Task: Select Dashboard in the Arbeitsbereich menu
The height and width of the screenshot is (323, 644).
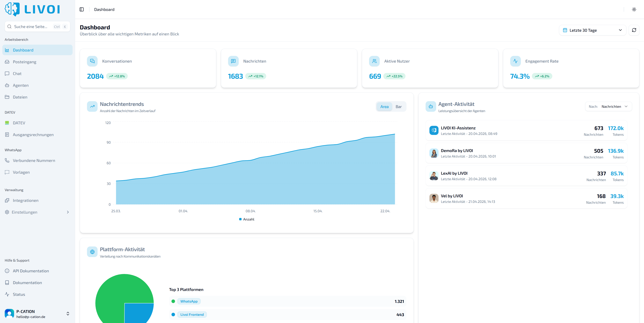Action: [23, 50]
